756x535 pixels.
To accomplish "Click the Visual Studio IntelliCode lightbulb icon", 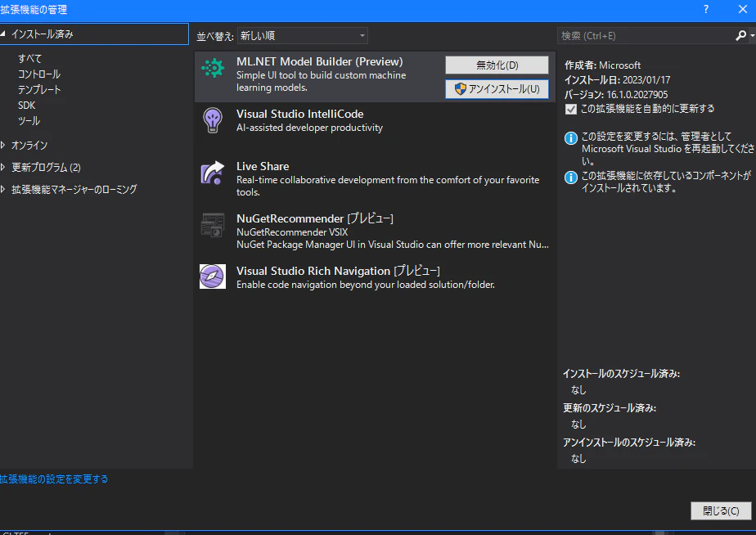I will point(213,120).
